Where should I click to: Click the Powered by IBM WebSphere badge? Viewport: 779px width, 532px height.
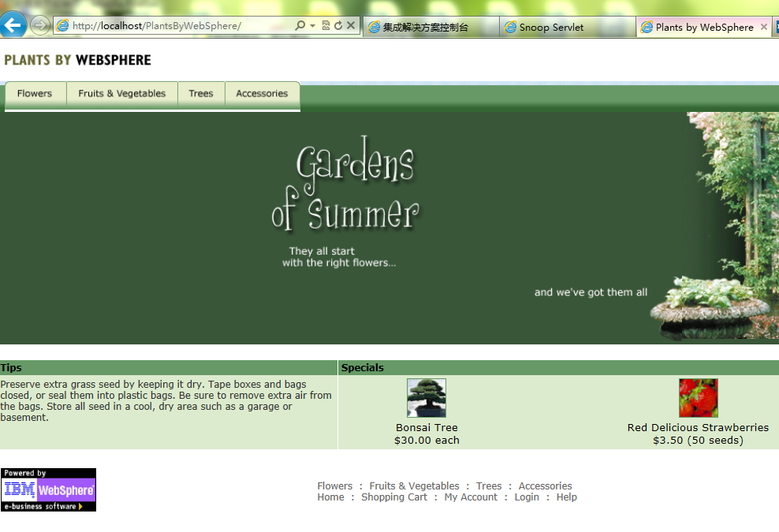click(x=48, y=489)
